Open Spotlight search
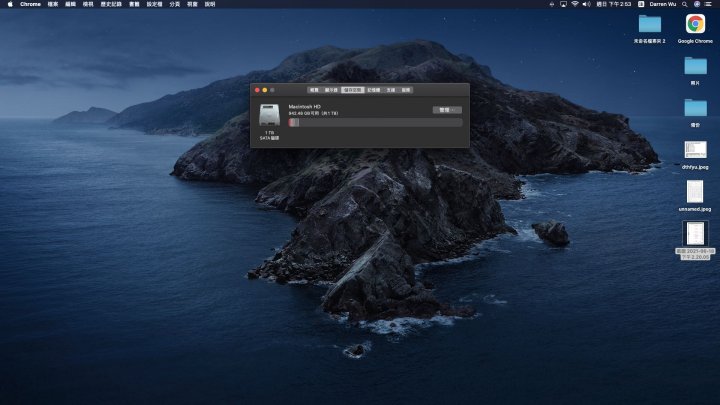 coord(685,4)
